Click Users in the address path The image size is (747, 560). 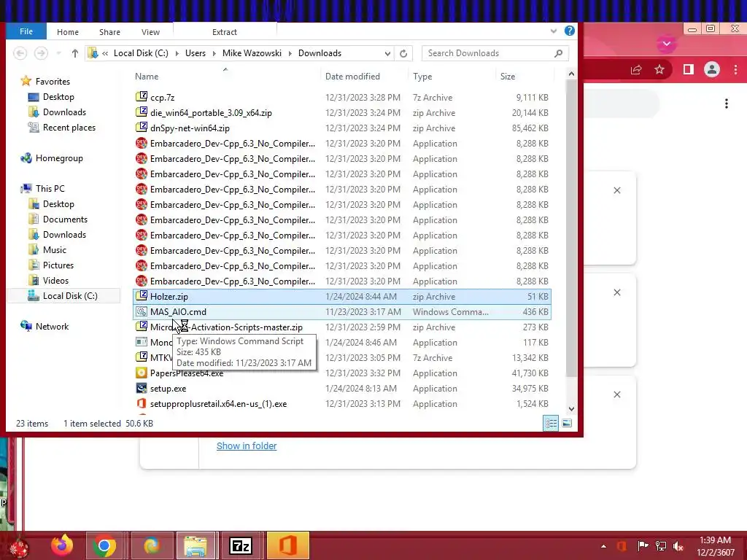tap(196, 52)
